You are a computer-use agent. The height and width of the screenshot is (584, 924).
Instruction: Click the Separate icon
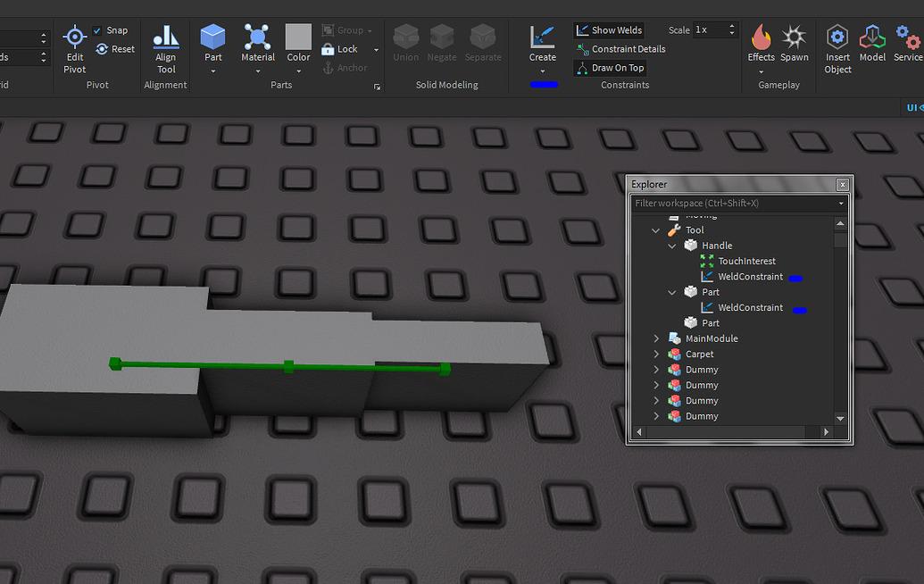(483, 43)
